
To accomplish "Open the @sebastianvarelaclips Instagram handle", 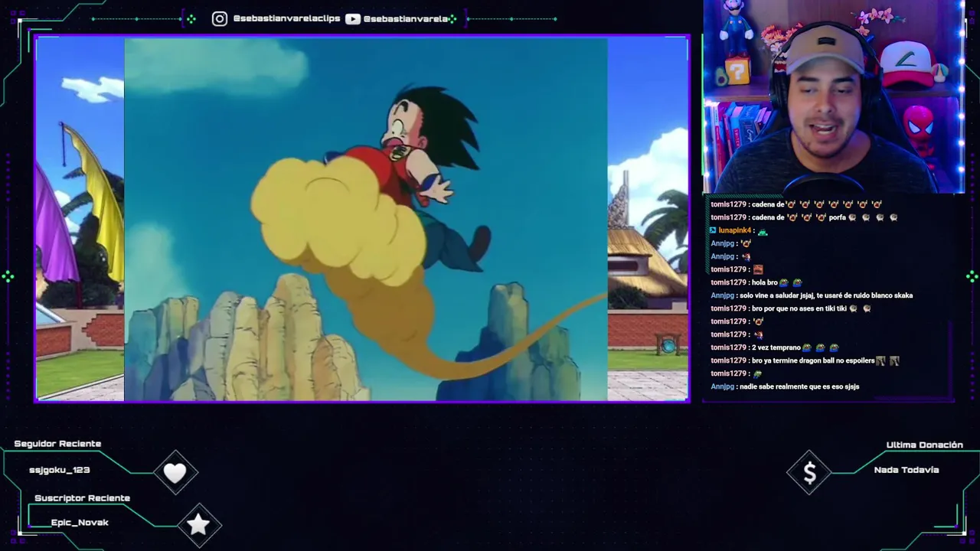I will [x=286, y=18].
